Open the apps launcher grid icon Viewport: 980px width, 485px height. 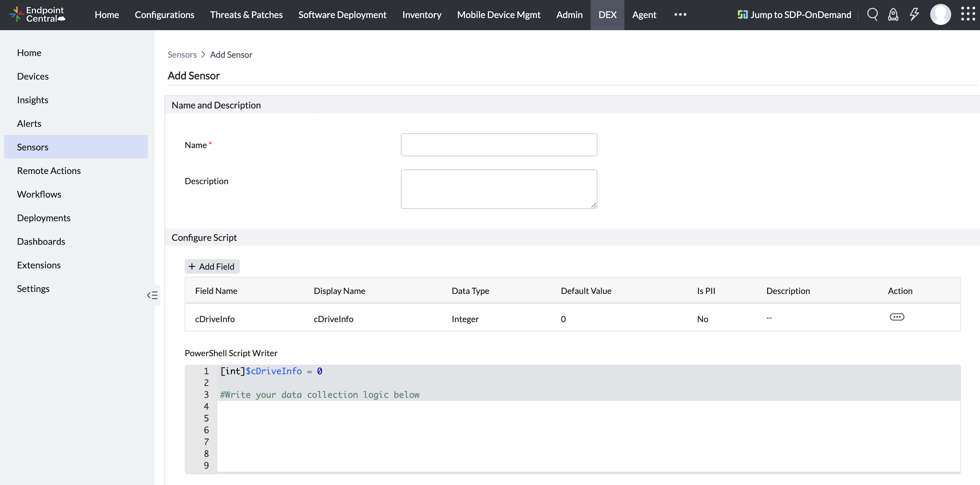point(968,14)
